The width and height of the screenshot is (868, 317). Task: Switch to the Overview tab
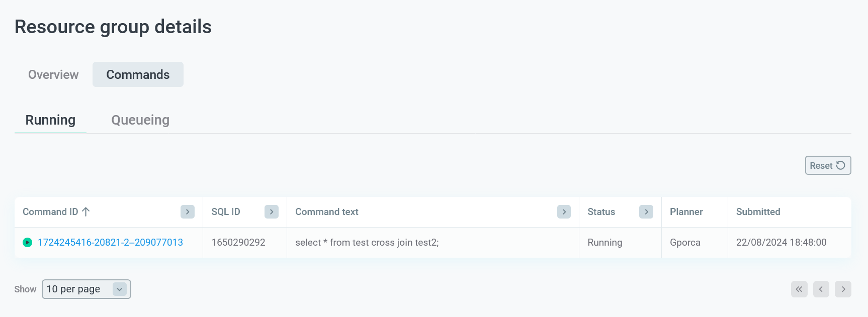[x=53, y=74]
